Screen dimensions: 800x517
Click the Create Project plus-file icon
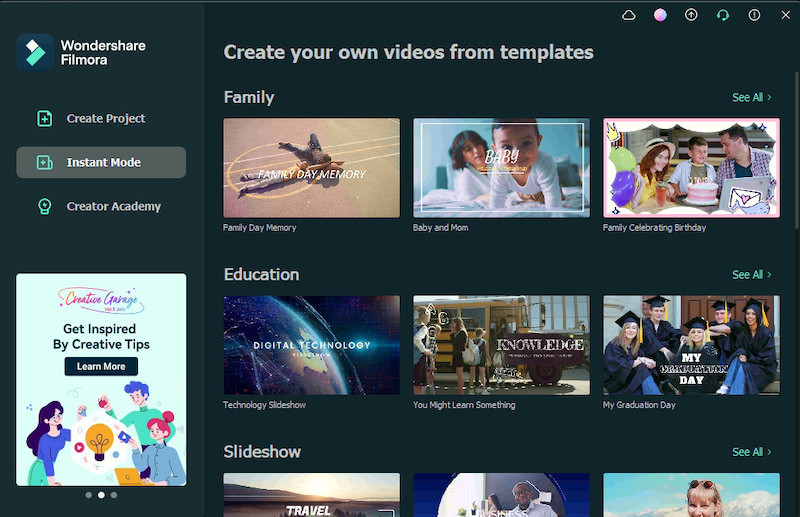(x=44, y=118)
